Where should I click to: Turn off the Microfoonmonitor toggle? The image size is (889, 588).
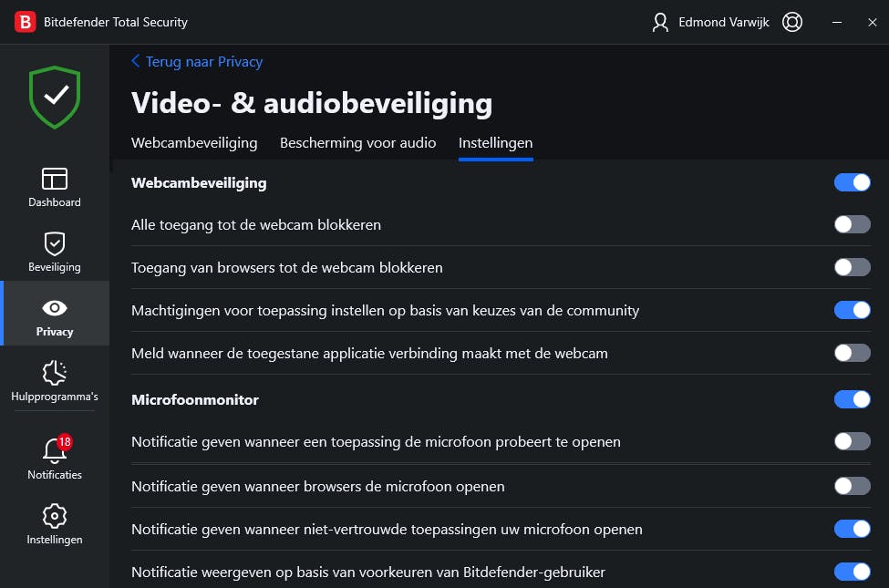point(852,399)
